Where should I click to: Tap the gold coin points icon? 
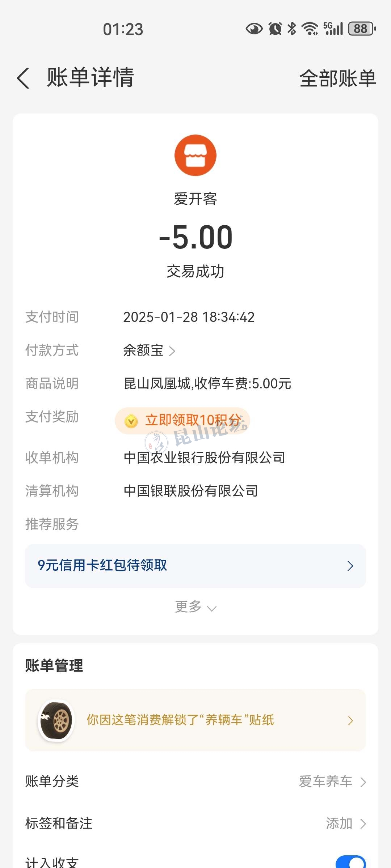pos(131,421)
